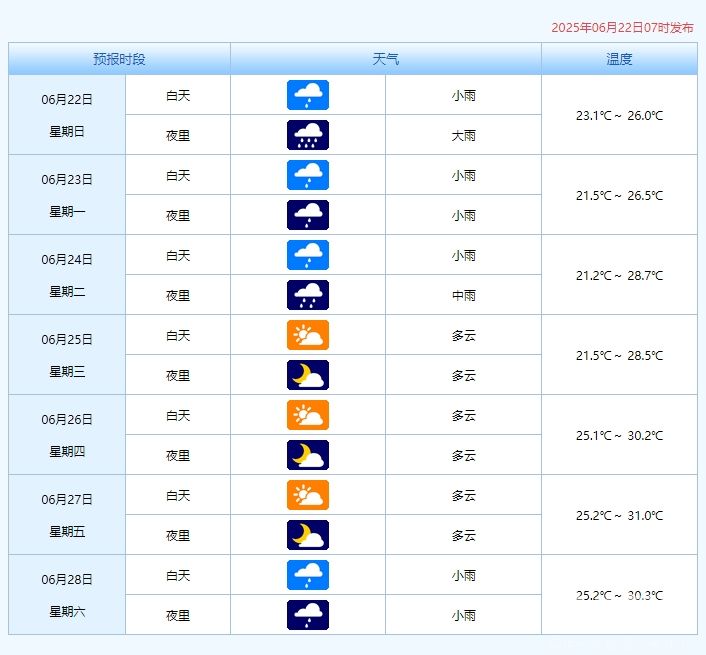Click the 星期六 weekday label

point(67,611)
